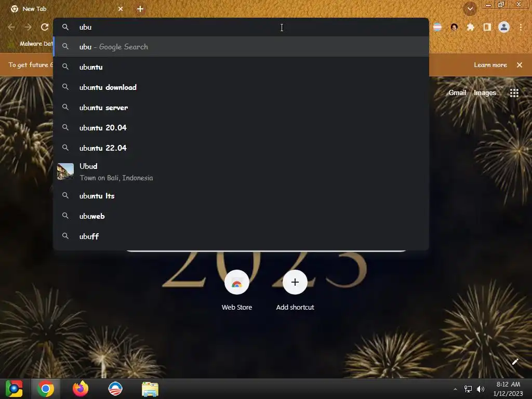This screenshot has height=399, width=532.
Task: Choose the 'ubuntu' suggestion
Action: point(241,67)
